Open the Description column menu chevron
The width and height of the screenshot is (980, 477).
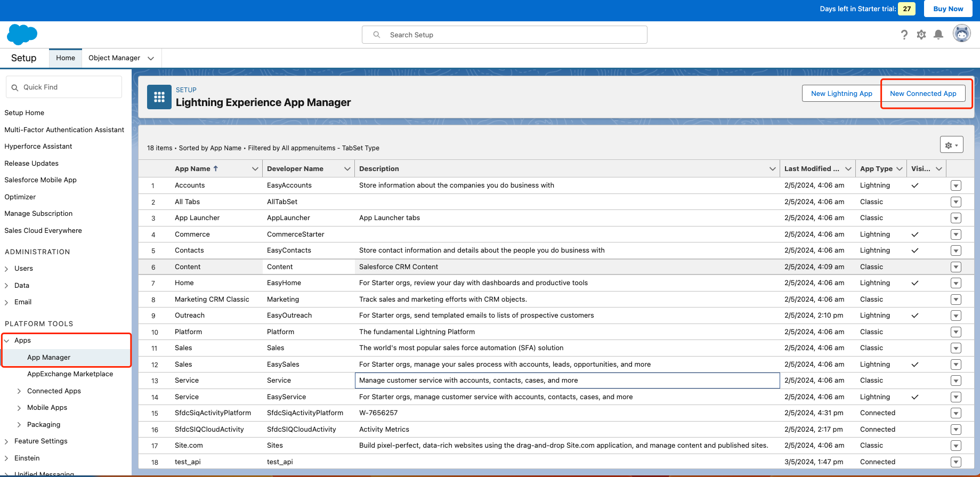(772, 169)
